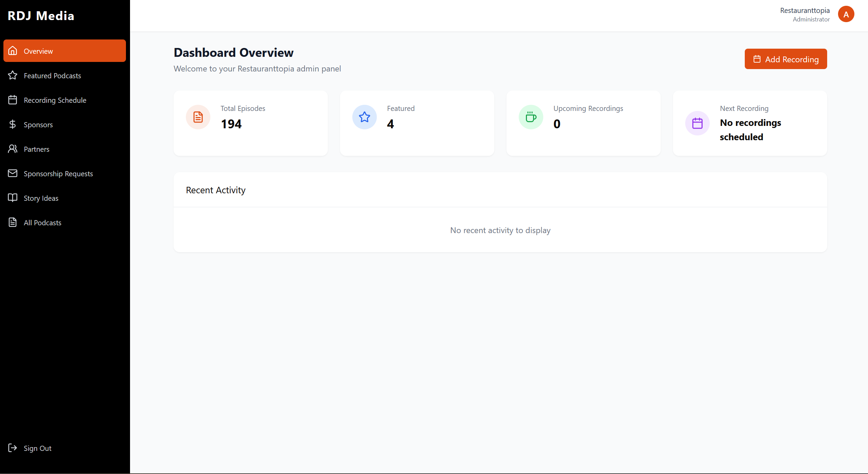The width and height of the screenshot is (868, 474).
Task: Click the coffee cup icon on Upcoming Recordings
Action: click(531, 117)
